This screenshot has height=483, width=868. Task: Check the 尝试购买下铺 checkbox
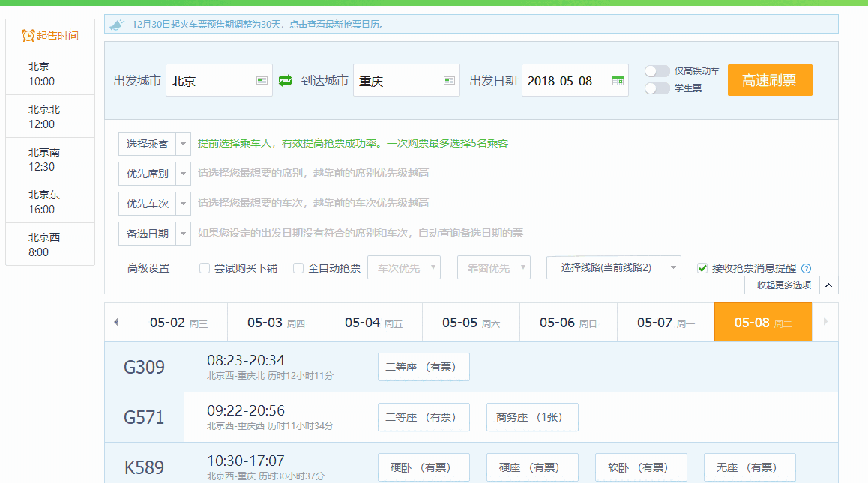[205, 268]
